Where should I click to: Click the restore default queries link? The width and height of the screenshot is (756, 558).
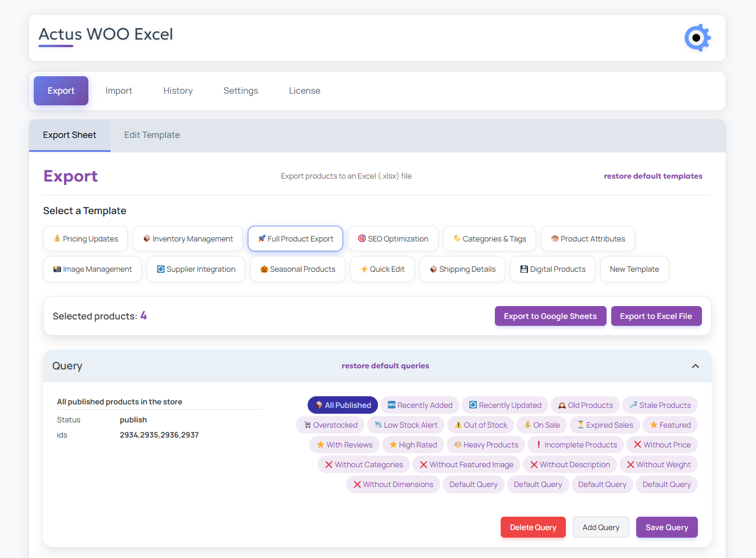tap(386, 365)
